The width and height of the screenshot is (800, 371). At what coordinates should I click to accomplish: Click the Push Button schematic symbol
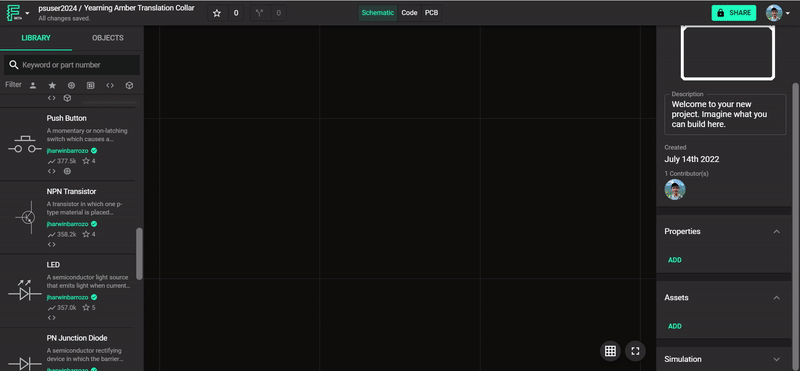pos(24,144)
